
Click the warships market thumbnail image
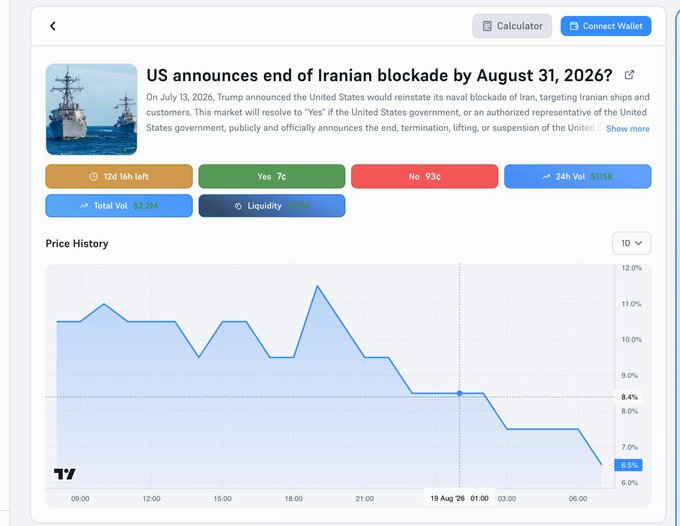91,109
